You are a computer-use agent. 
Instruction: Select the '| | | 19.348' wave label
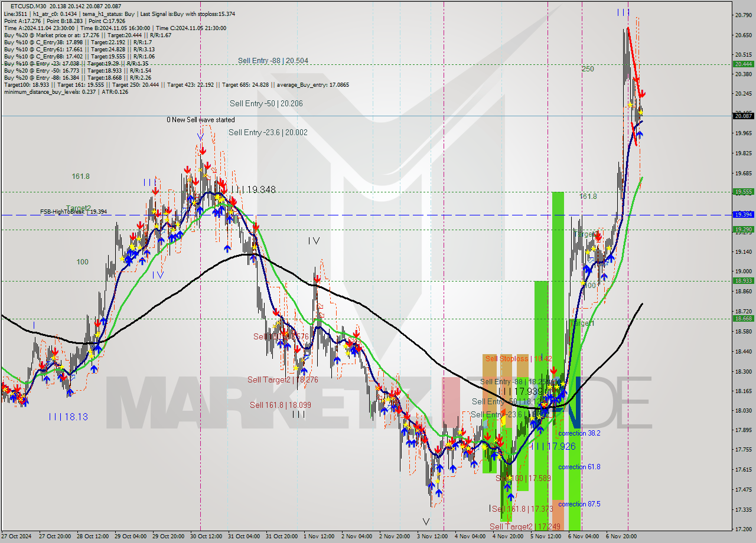(253, 190)
